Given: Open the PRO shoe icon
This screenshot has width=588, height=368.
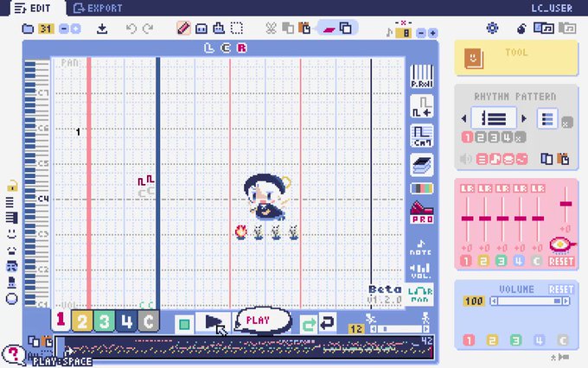Looking at the screenshot, I should tap(422, 213).
